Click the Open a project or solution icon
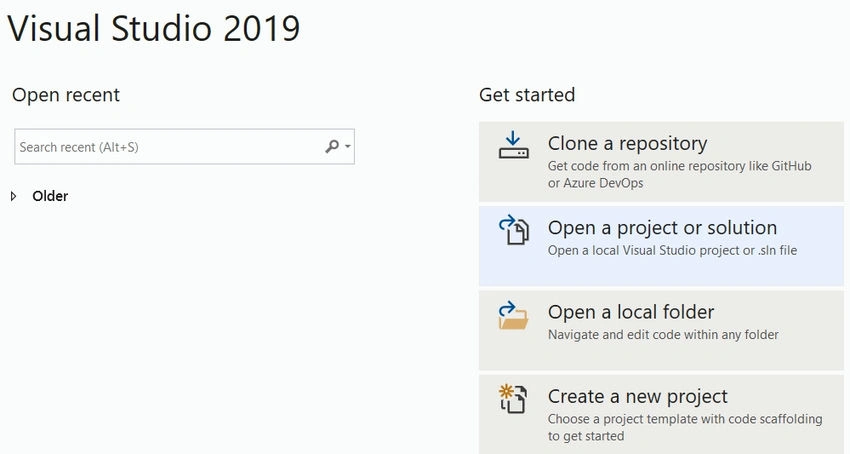Viewport: 850px width, 454px height. point(513,230)
